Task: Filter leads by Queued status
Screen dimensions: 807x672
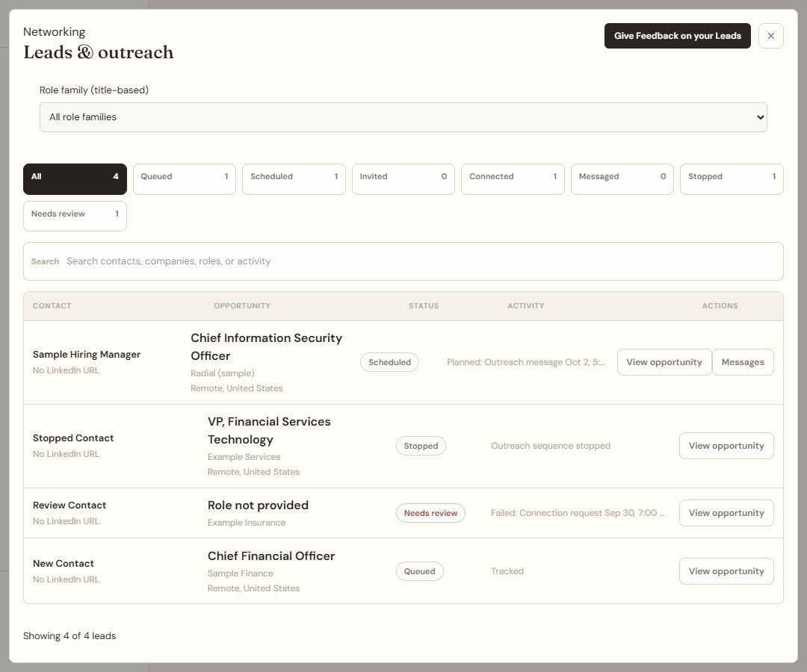Action: (185, 179)
